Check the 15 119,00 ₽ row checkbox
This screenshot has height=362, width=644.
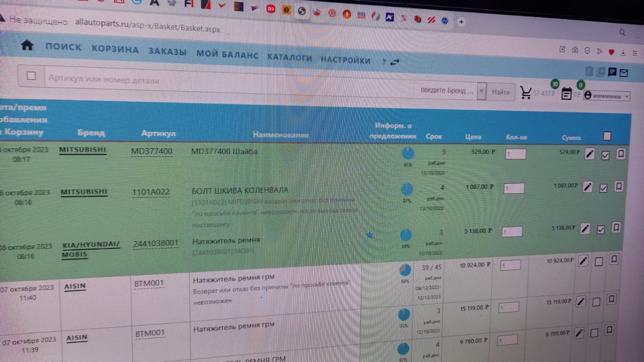click(x=596, y=302)
